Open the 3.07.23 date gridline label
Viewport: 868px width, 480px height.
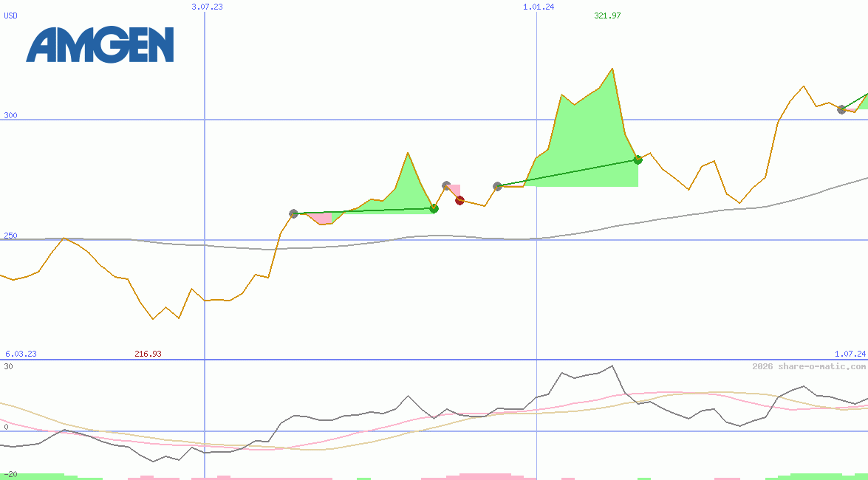click(x=206, y=7)
